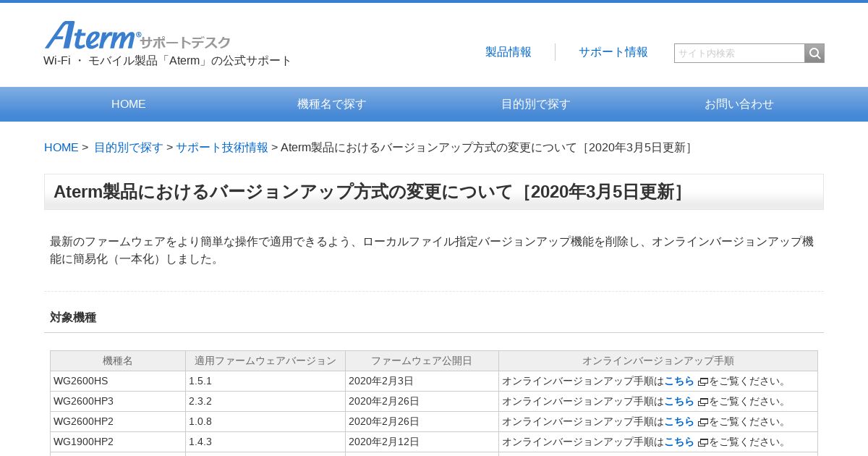Click the page title about バージョンアップ方式の変更
Viewport: 868px width, 456px height.
[x=370, y=192]
